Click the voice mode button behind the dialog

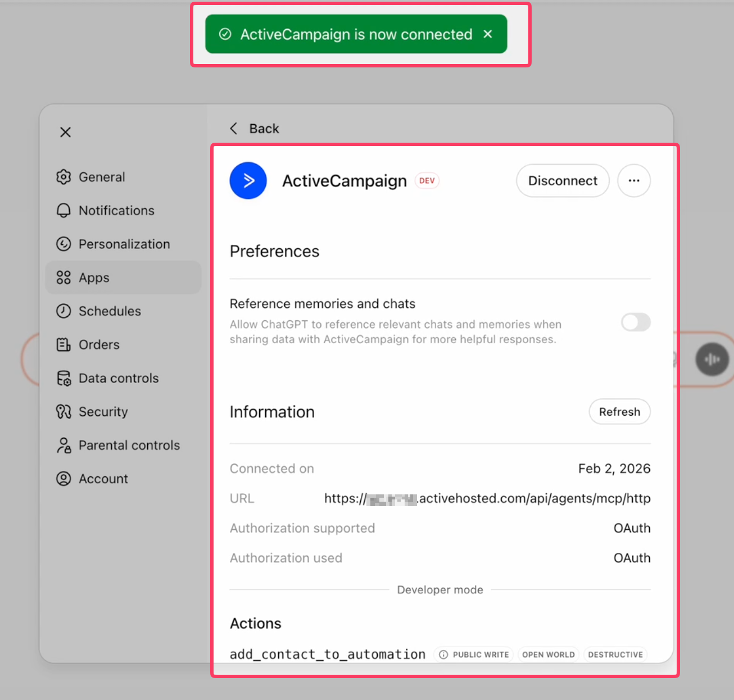point(712,360)
